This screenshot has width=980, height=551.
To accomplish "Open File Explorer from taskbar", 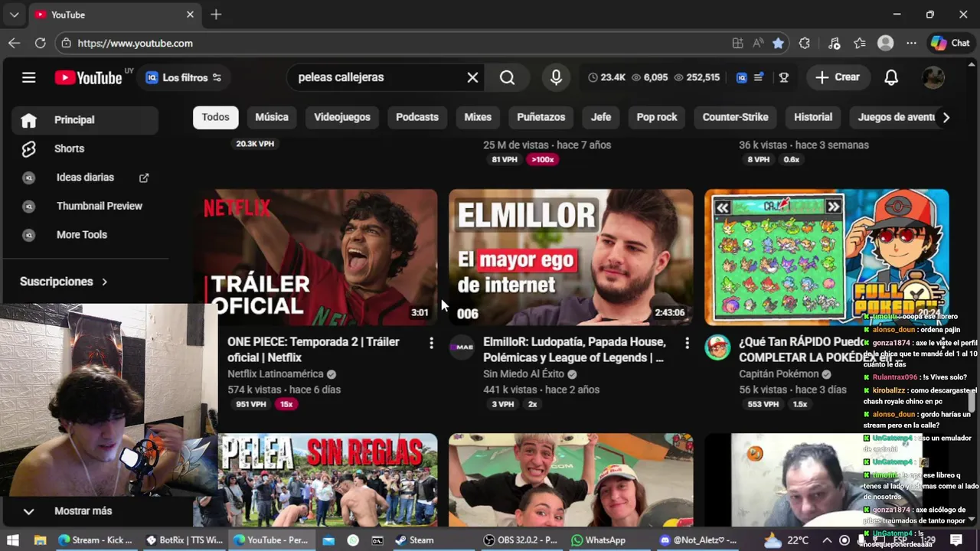I will click(41, 540).
